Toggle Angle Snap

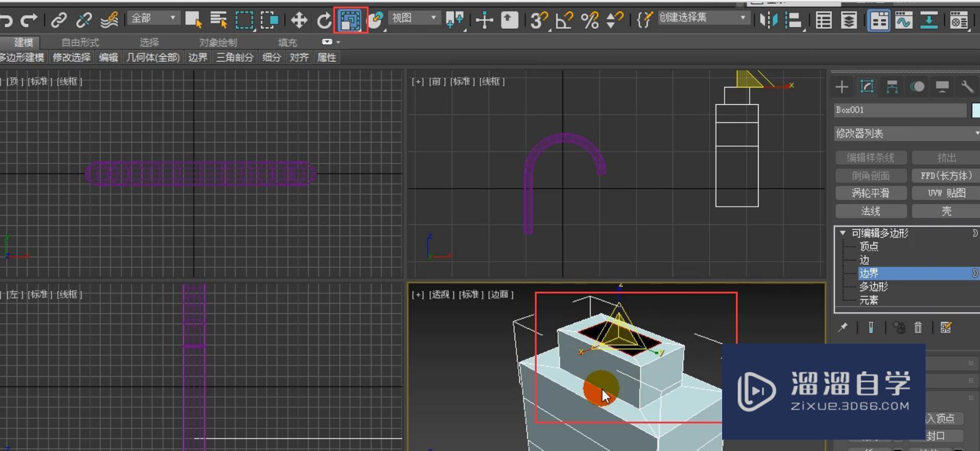click(x=564, y=21)
